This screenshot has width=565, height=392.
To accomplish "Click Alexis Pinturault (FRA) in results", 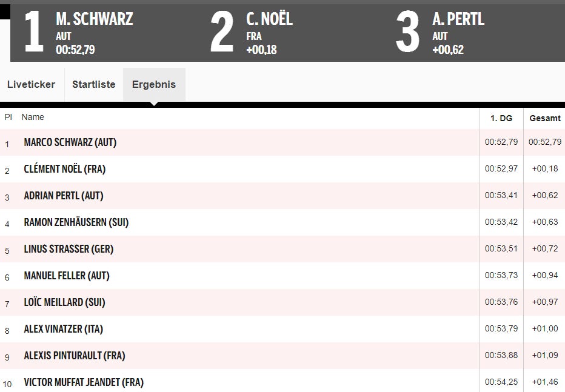I will pyautogui.click(x=74, y=356).
